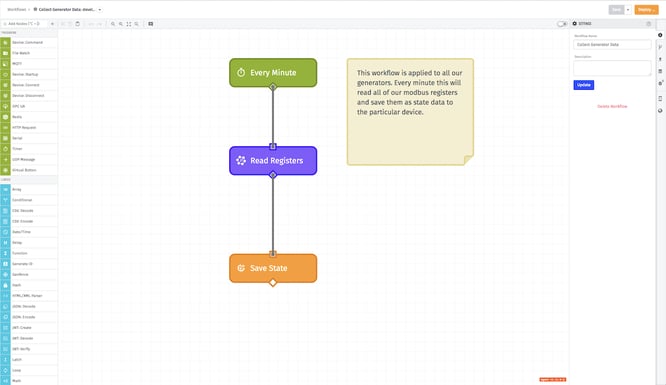666x385 pixels.
Task: Select the MQTT trigger node in palette
Action: pyautogui.click(x=28, y=64)
